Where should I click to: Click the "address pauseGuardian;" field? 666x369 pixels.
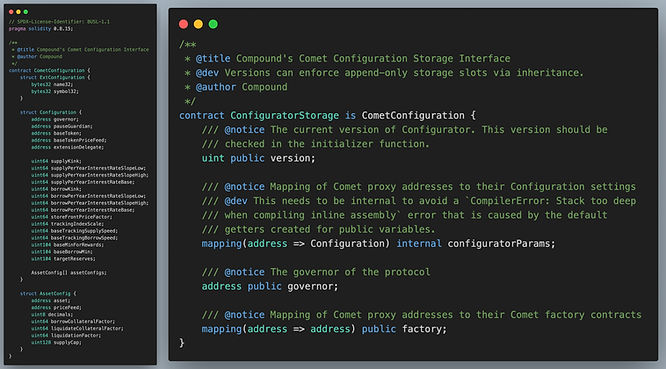(x=62, y=126)
